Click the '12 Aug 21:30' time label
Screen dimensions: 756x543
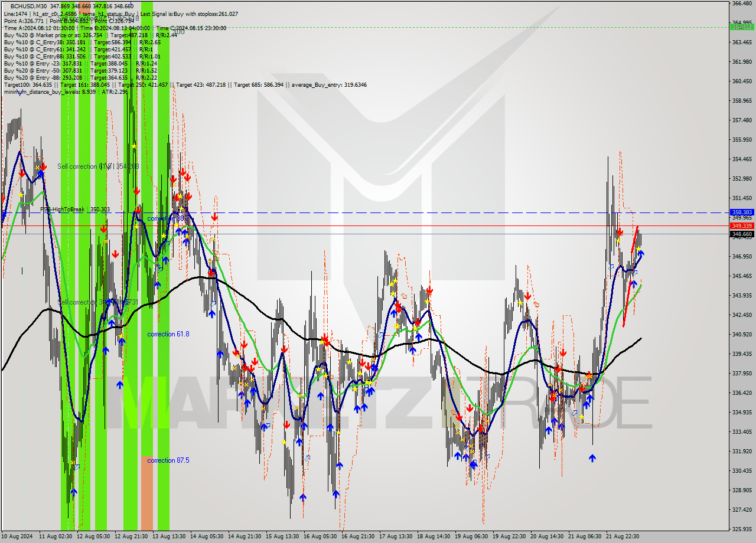click(131, 537)
